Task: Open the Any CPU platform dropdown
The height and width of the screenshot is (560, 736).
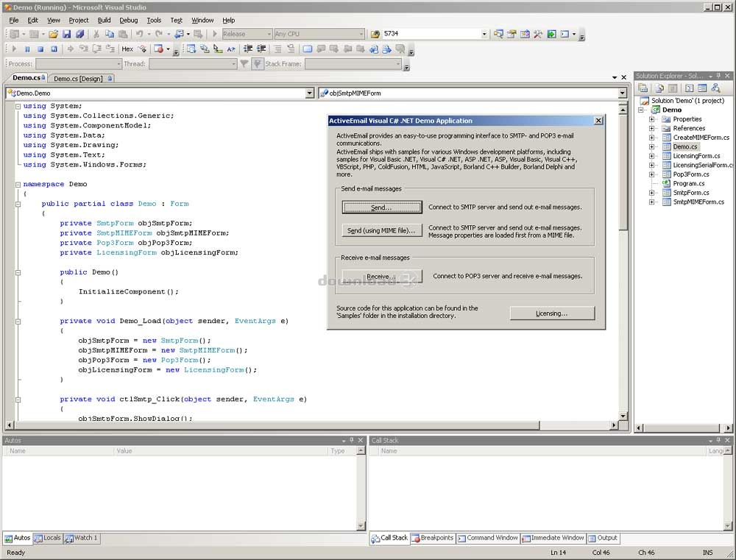Action: [x=361, y=34]
